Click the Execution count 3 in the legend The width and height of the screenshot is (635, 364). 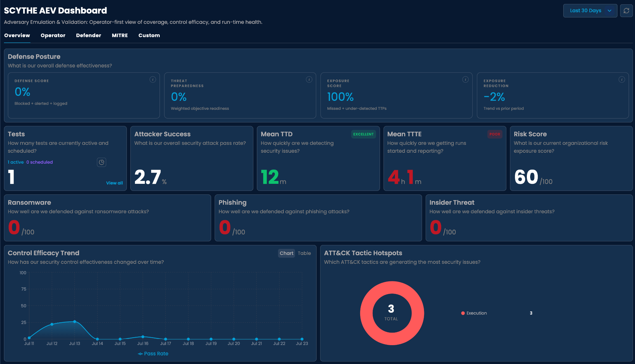click(x=531, y=313)
